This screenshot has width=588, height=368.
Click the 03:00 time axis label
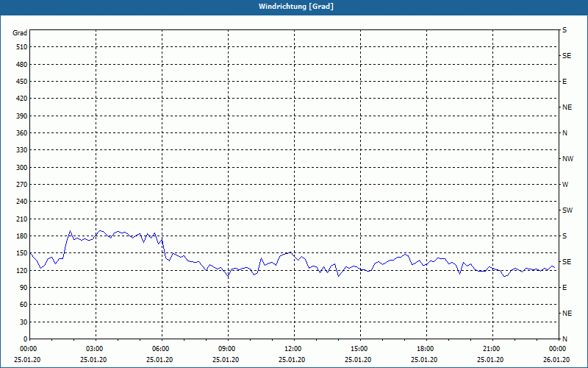click(96, 349)
